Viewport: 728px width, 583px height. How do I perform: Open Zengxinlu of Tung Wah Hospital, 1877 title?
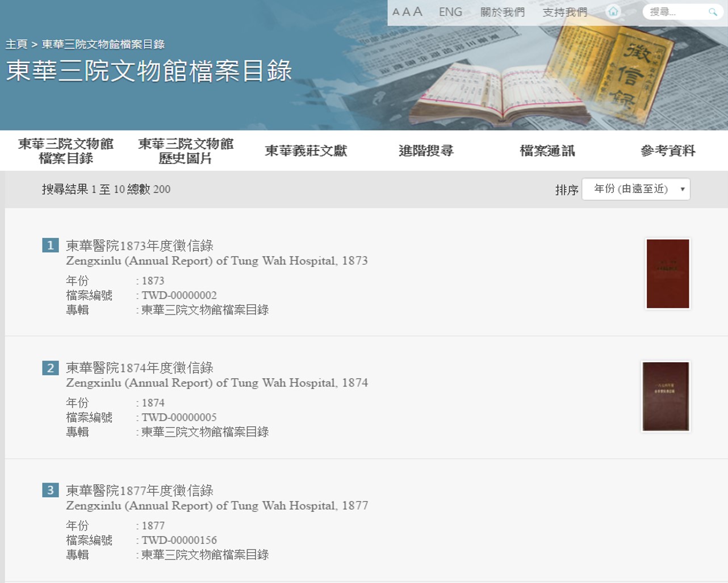pos(217,505)
